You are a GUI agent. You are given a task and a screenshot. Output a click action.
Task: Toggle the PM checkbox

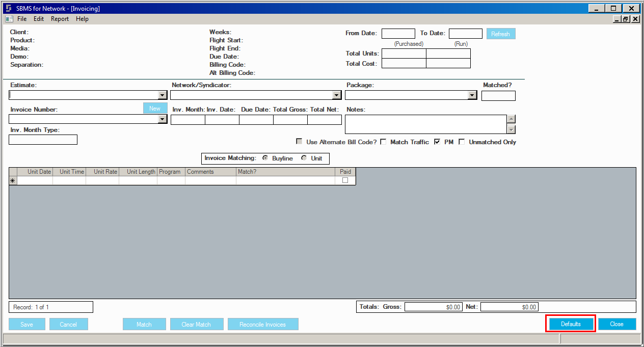click(x=437, y=142)
